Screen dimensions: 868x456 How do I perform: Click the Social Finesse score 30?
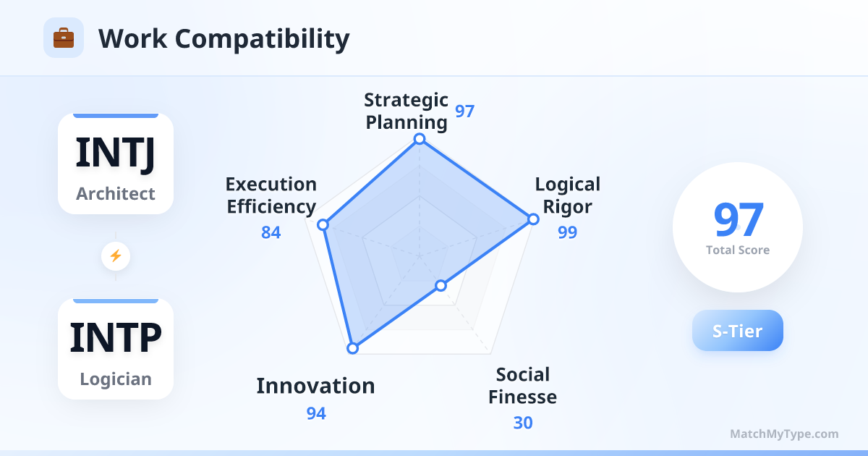523,423
